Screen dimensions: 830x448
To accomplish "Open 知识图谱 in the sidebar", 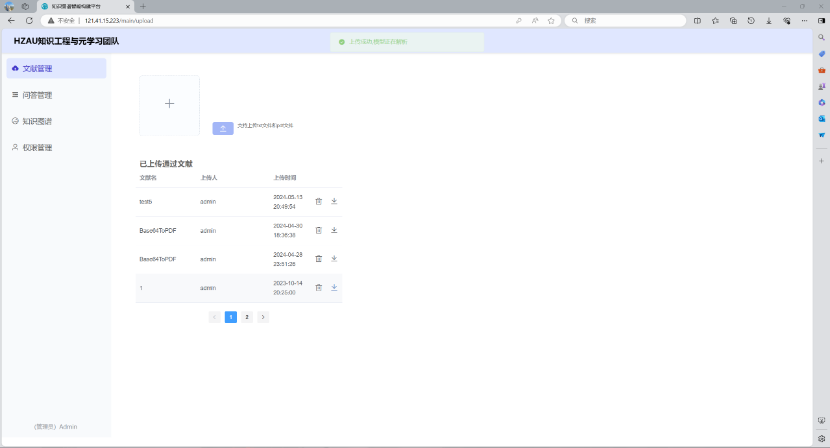I will [x=37, y=121].
